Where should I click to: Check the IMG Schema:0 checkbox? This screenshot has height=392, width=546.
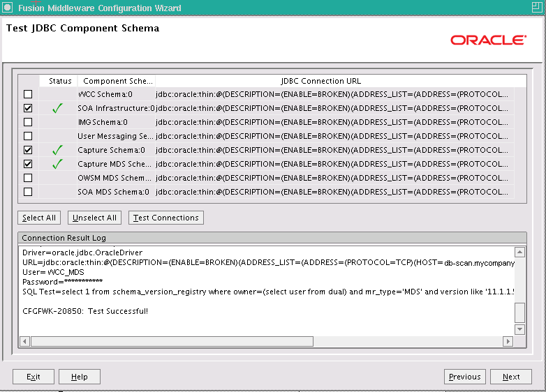tap(28, 122)
